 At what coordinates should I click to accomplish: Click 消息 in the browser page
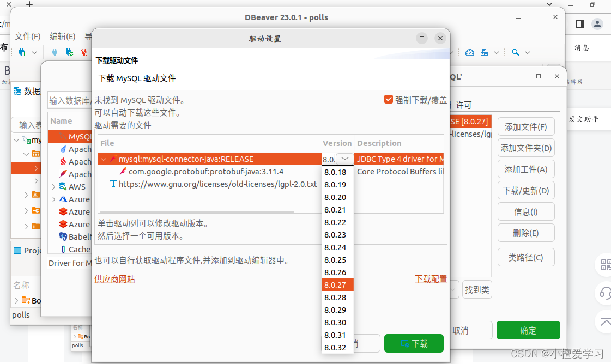tap(582, 47)
